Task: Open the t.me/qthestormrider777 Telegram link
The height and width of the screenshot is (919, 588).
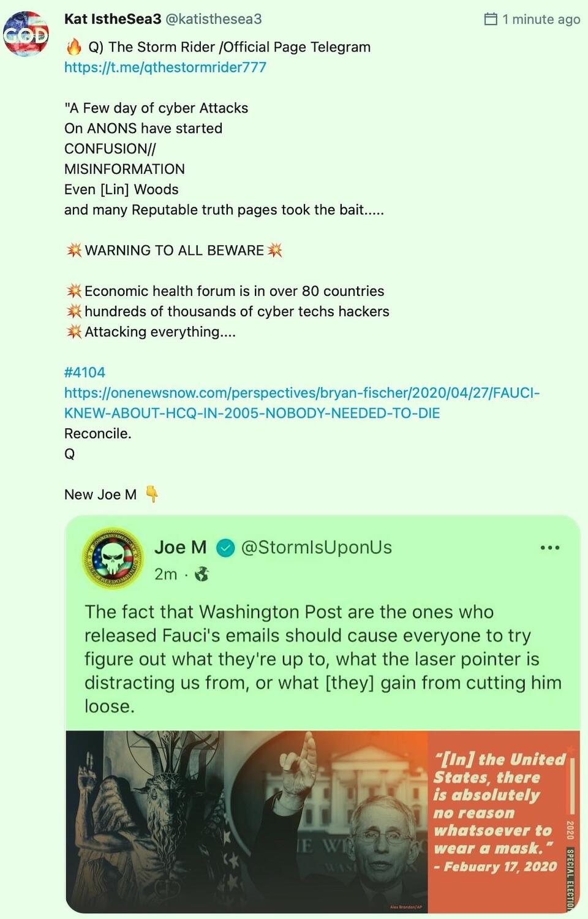Action: pyautogui.click(x=165, y=67)
